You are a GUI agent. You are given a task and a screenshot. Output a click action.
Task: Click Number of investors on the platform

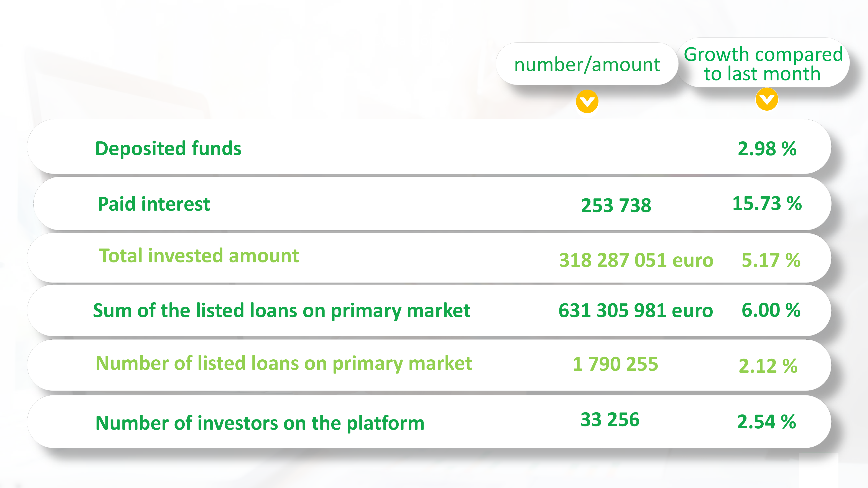pos(260,423)
